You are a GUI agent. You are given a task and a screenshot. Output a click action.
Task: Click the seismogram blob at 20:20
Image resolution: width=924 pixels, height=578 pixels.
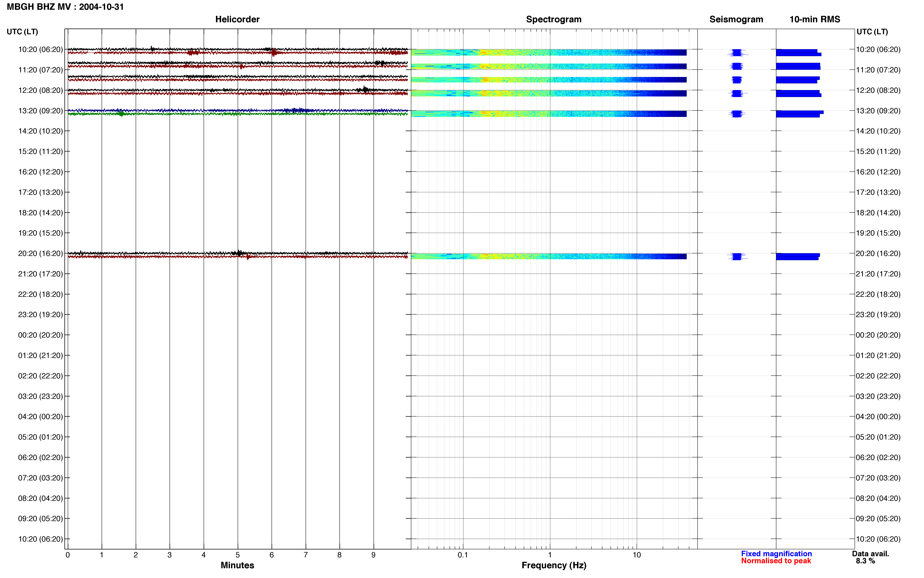point(737,257)
